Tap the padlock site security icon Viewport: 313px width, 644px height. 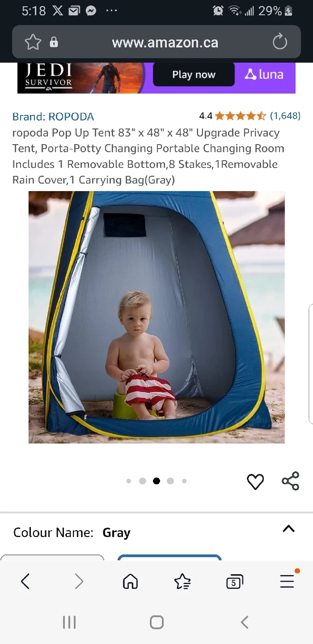click(54, 43)
